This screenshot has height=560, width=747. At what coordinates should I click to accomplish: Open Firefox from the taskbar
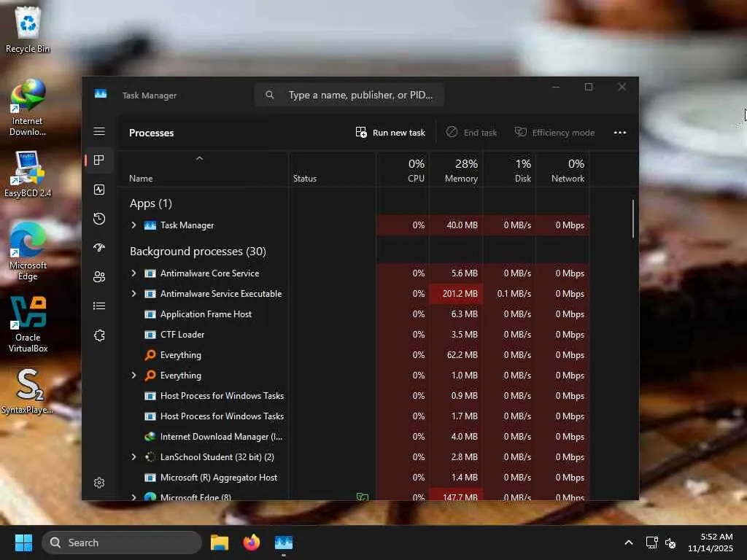pyautogui.click(x=252, y=542)
